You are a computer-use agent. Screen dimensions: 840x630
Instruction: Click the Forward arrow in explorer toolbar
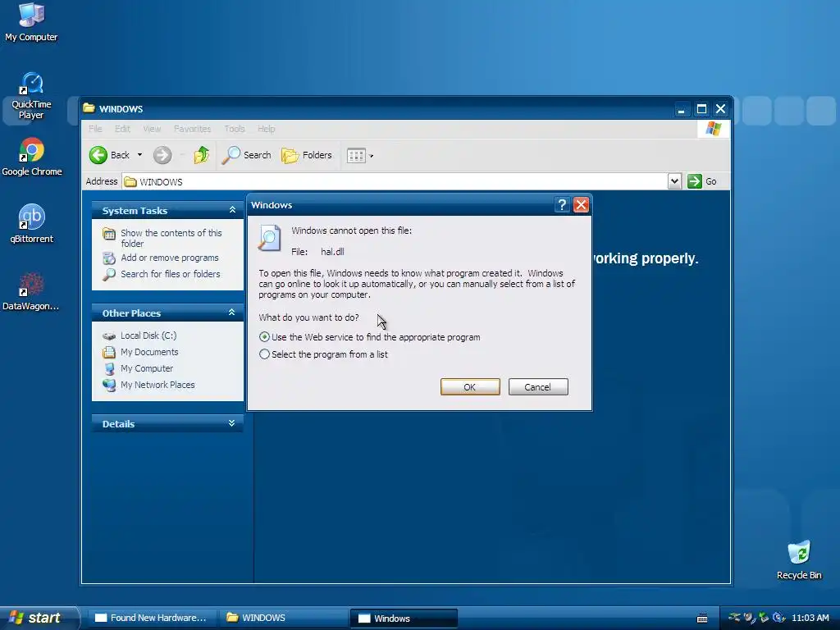[x=162, y=155]
